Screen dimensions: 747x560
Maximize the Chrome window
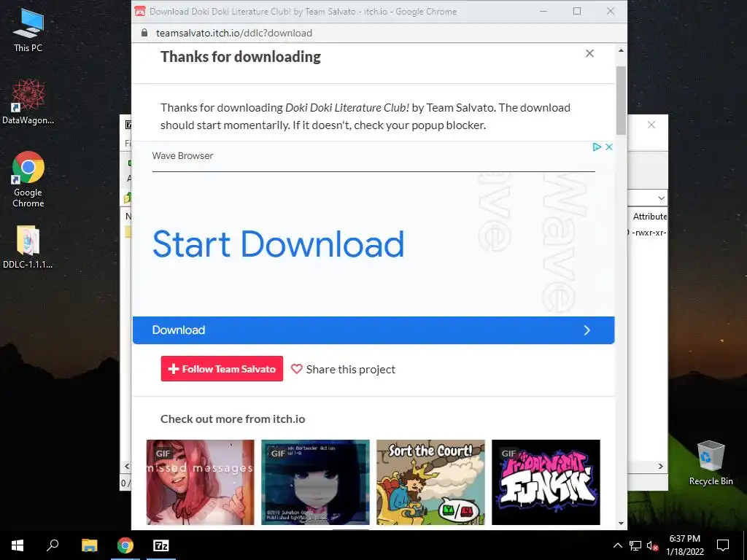tap(577, 11)
